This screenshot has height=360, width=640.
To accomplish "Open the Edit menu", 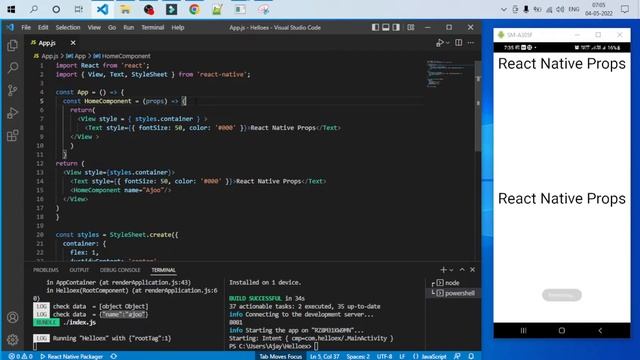I will [43, 27].
